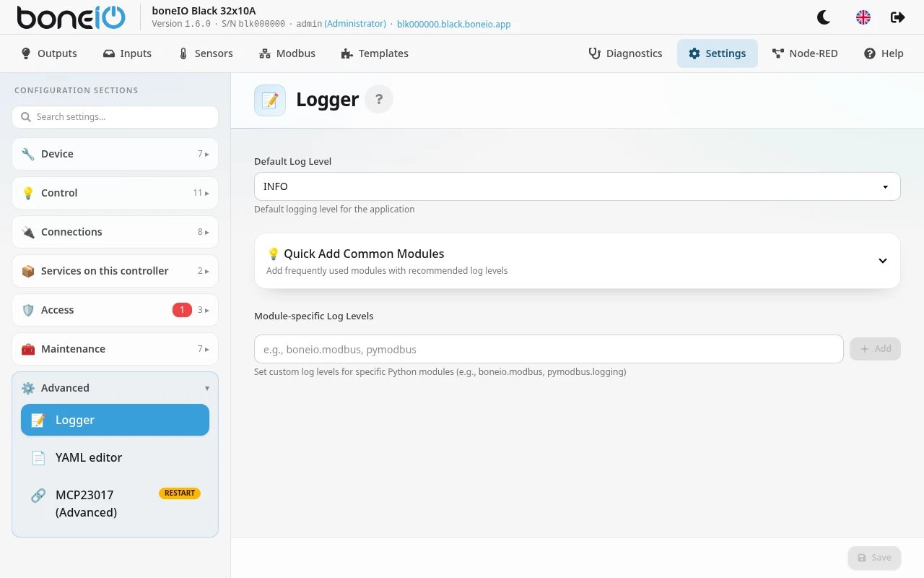Expand Services on this controller section
Image resolution: width=924 pixels, height=578 pixels.
click(x=115, y=271)
